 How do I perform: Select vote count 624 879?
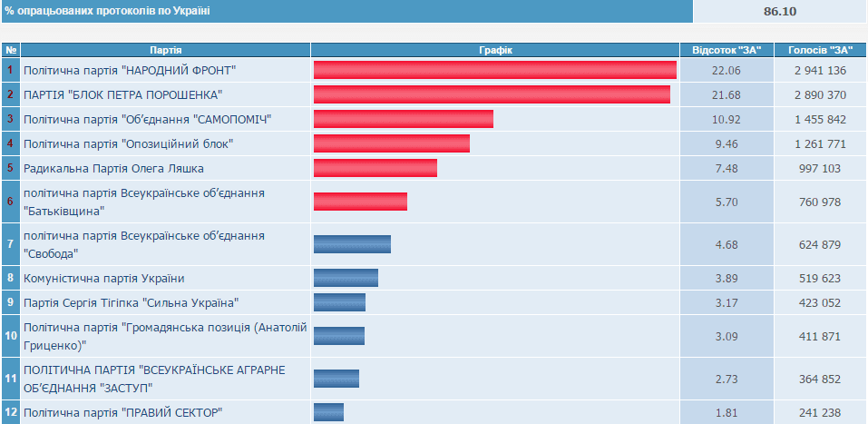click(821, 245)
